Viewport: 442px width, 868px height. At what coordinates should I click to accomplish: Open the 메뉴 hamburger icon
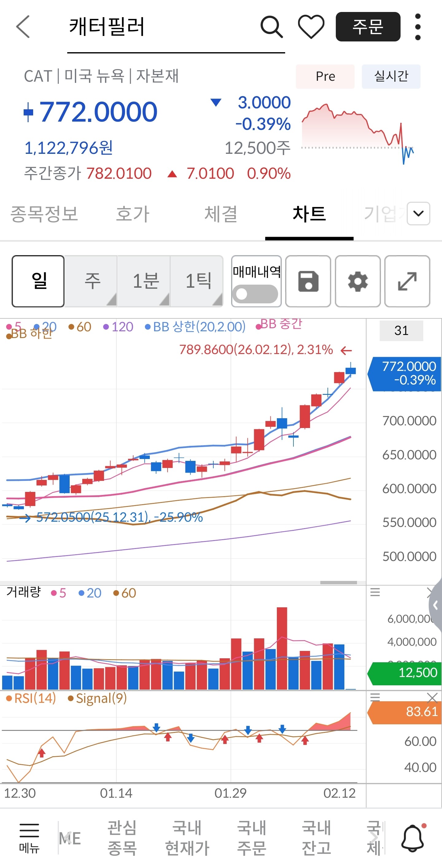click(29, 837)
